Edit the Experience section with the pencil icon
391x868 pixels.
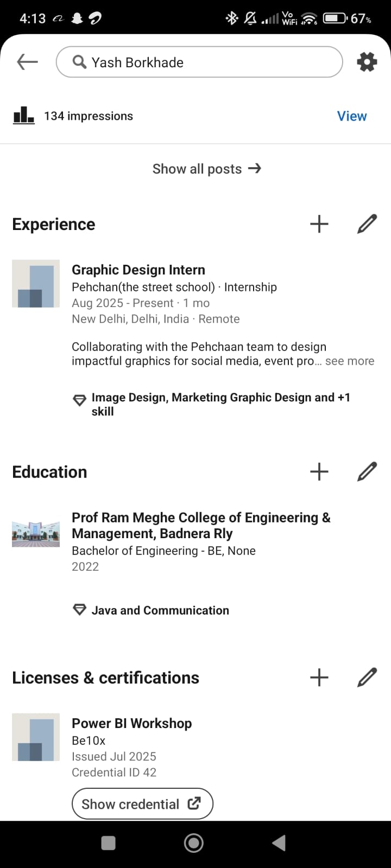tap(367, 224)
